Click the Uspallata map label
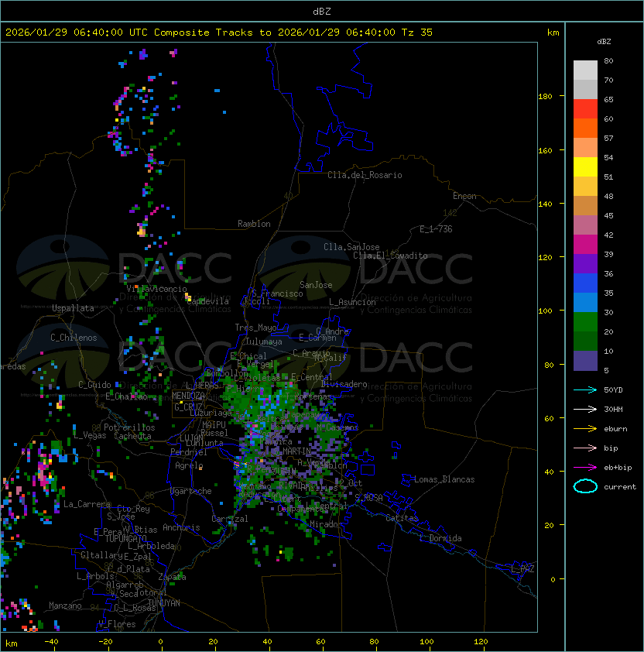Viewport: 644px width, 652px height. [x=73, y=308]
